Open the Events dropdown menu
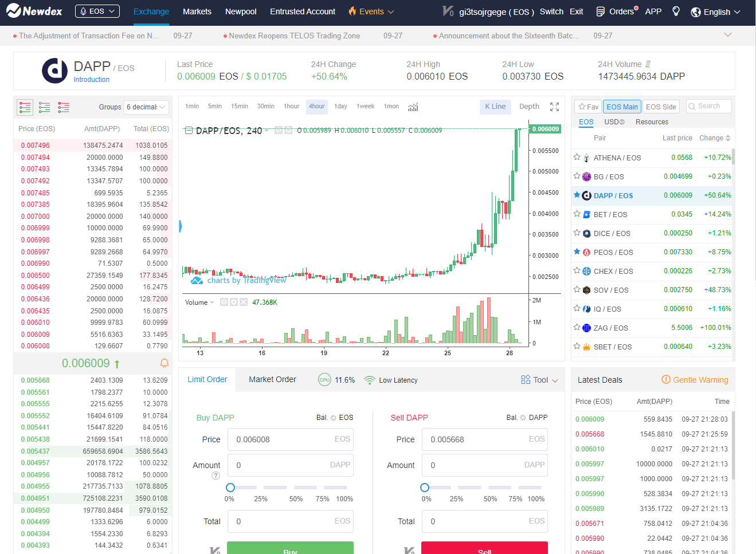The height and width of the screenshot is (554, 756). 371,11
